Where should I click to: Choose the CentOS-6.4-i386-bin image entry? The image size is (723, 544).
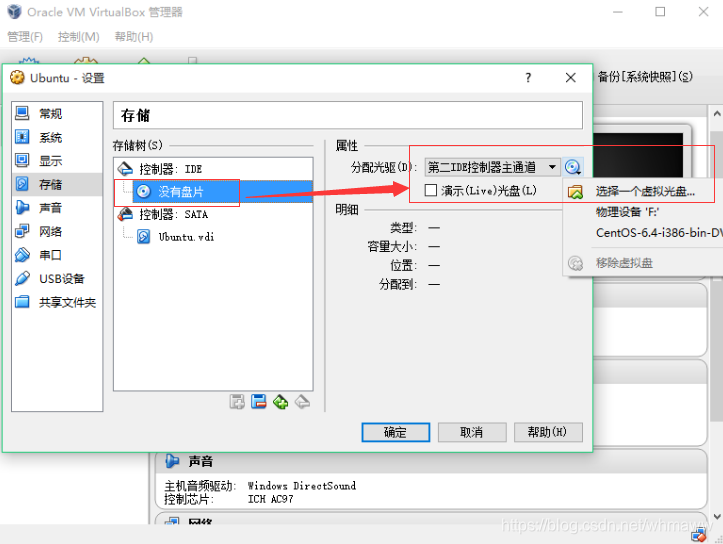pyautogui.click(x=643, y=232)
